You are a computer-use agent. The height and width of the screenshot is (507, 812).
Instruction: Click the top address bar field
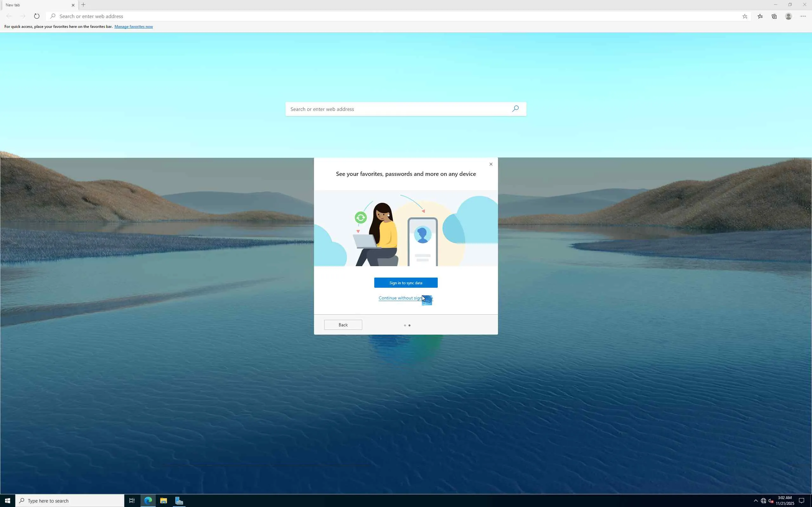point(369,16)
